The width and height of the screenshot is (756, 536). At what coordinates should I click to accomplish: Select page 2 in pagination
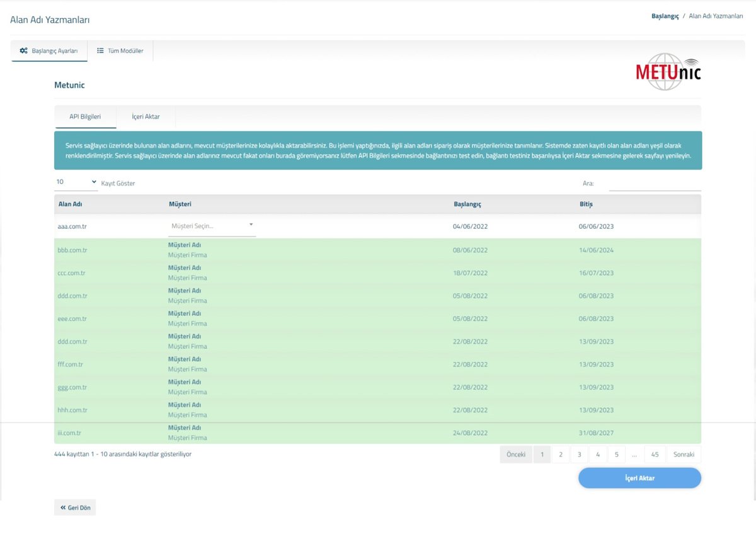[561, 455]
